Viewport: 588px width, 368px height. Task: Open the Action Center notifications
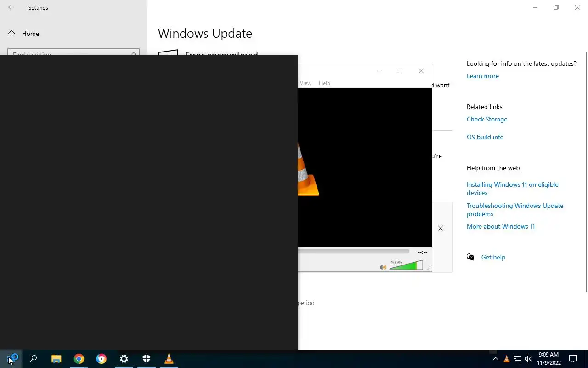pyautogui.click(x=573, y=359)
